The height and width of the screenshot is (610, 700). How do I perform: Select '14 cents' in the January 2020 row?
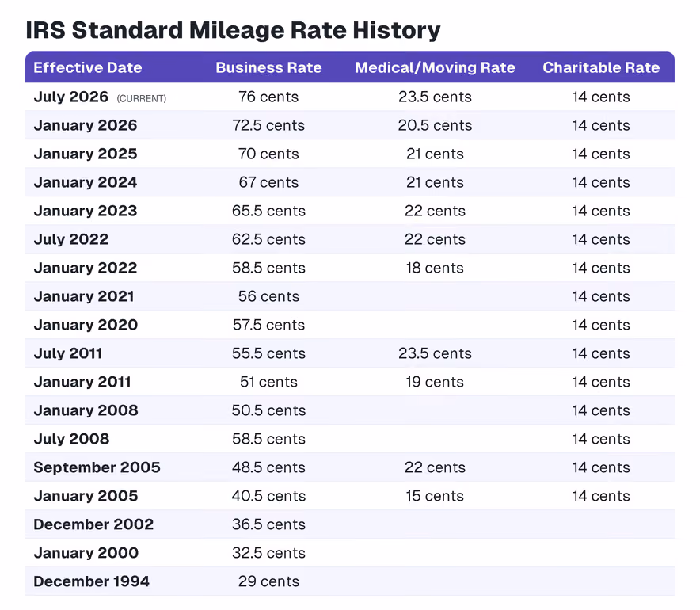click(601, 325)
